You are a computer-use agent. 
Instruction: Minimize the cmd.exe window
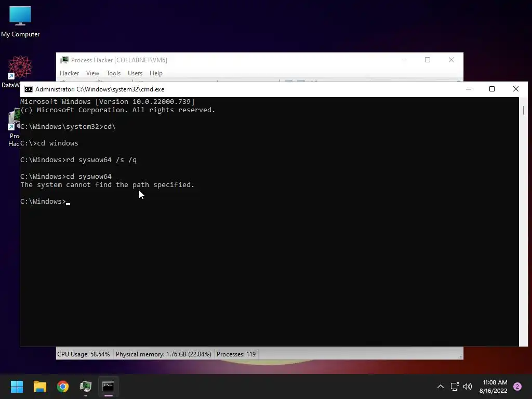[x=469, y=89]
